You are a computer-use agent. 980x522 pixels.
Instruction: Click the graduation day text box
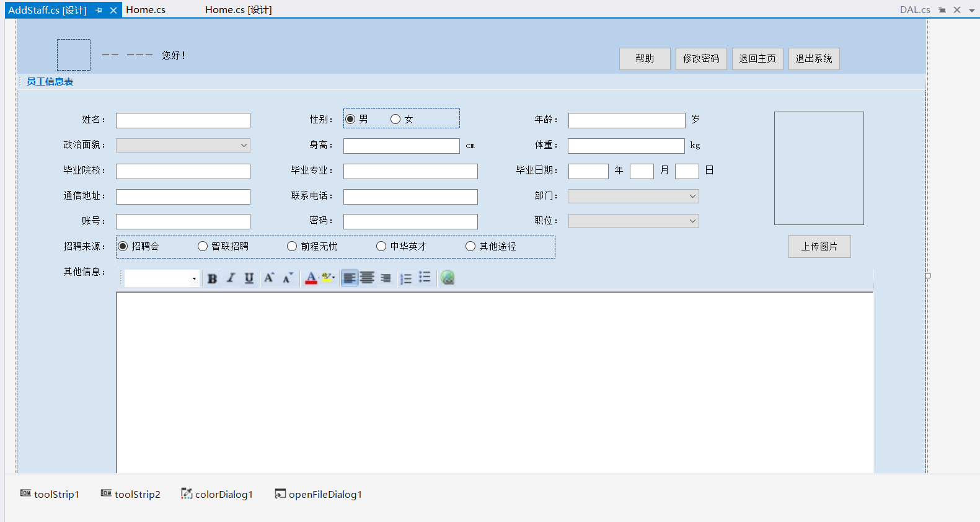(687, 171)
